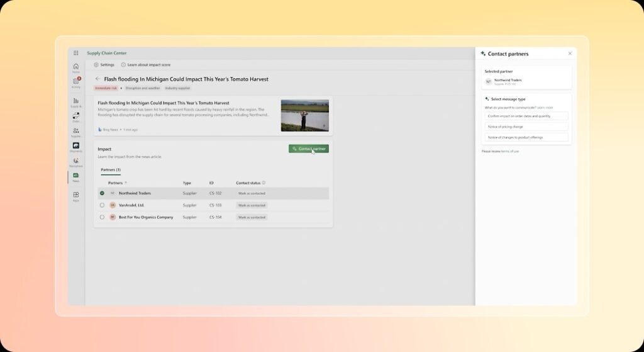Choose Notice of pricing change

click(x=526, y=127)
